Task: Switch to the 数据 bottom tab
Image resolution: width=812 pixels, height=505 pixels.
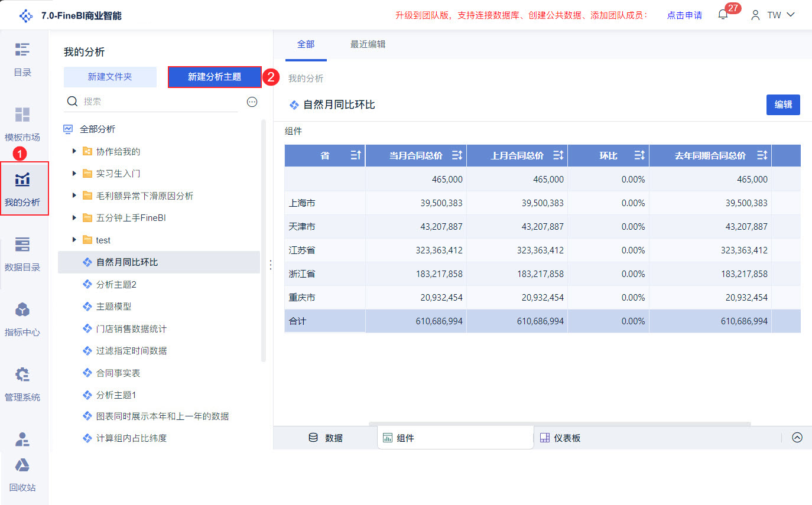Action: click(326, 438)
